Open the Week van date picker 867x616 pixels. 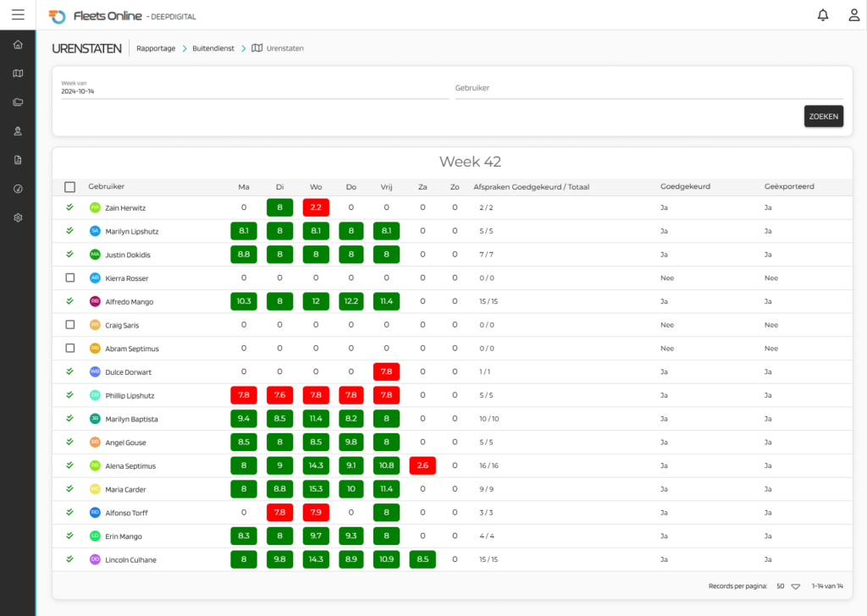(x=255, y=88)
